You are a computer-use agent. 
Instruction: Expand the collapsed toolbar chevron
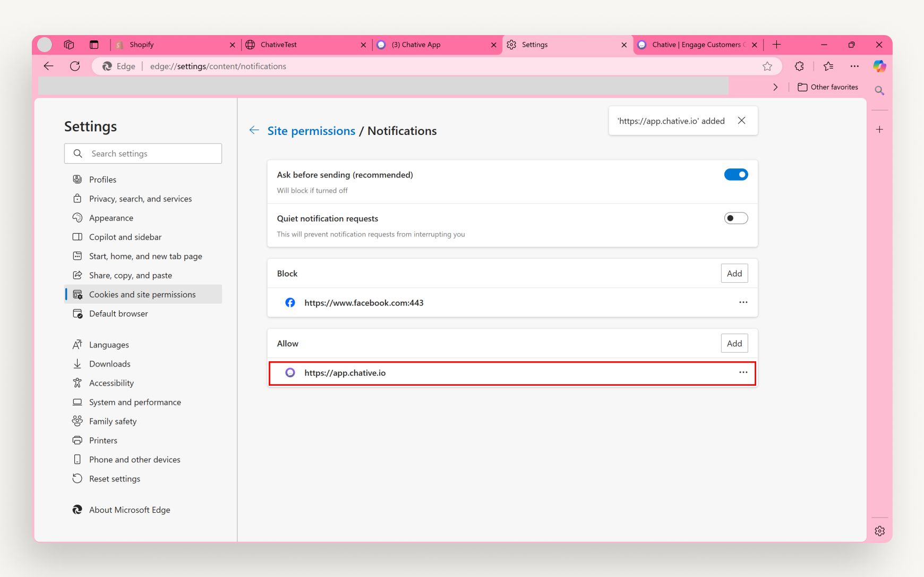775,87
